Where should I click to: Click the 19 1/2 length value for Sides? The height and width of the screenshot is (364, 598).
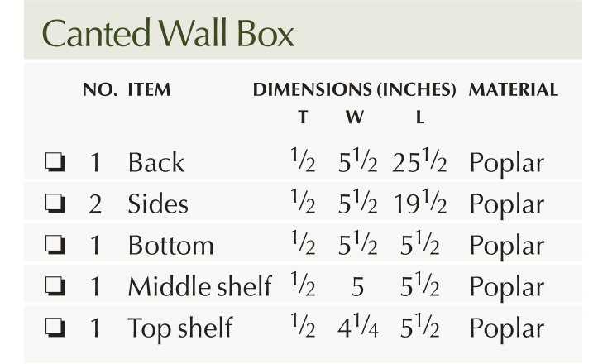(420, 204)
